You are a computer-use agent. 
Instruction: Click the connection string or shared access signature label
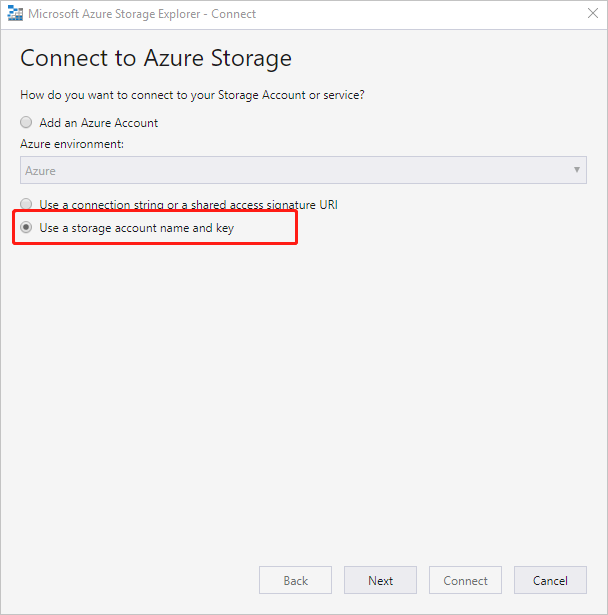click(188, 204)
